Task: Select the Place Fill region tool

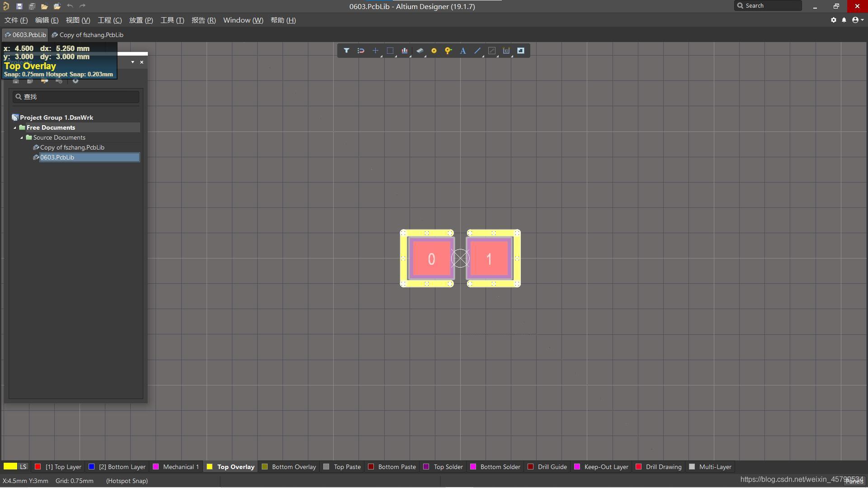Action: click(521, 51)
